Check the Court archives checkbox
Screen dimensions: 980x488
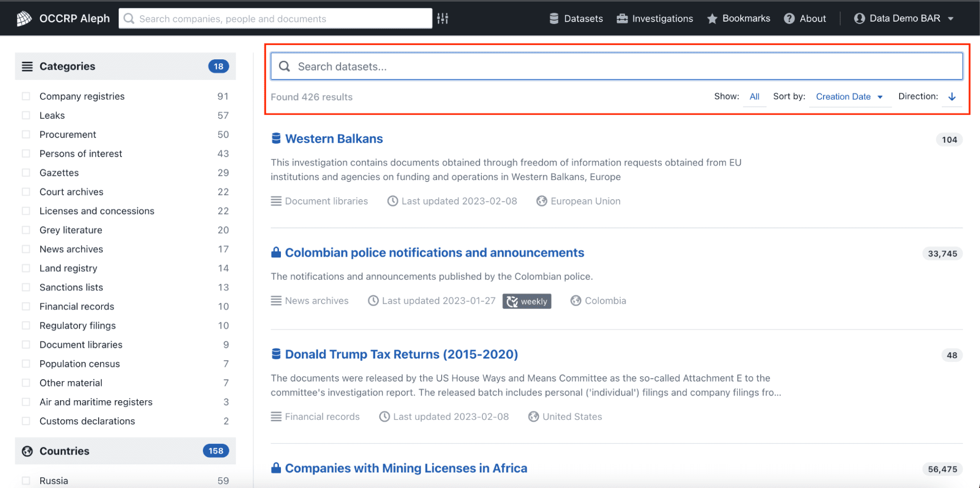26,192
